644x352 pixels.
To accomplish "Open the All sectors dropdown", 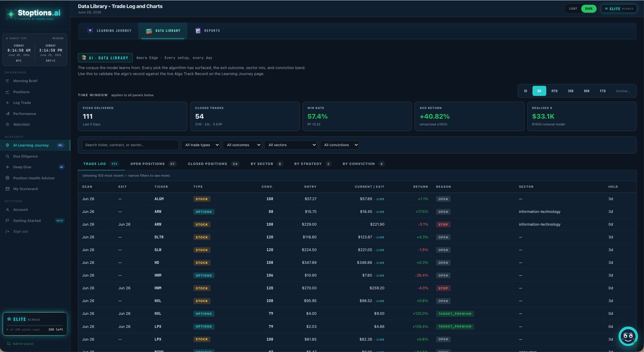I will tap(291, 145).
